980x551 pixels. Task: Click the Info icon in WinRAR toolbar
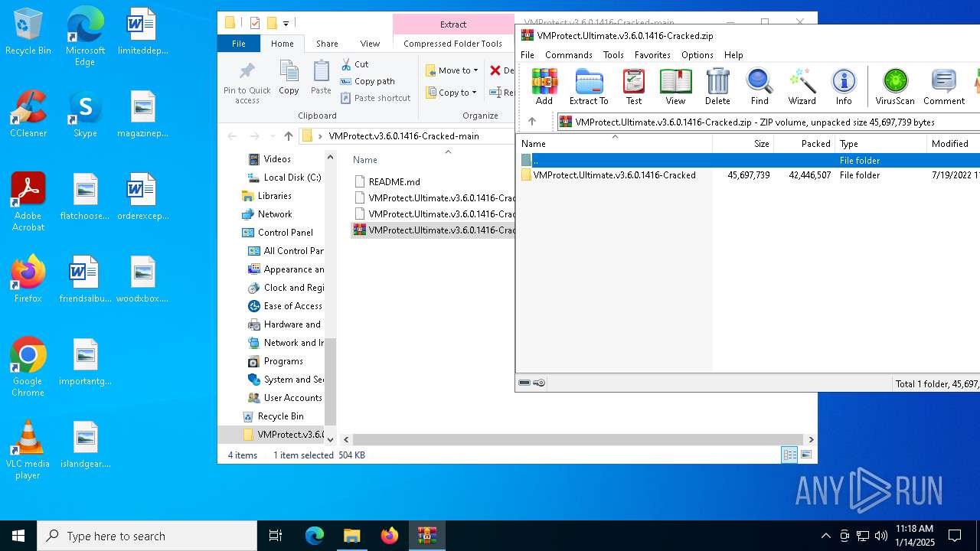(x=844, y=86)
